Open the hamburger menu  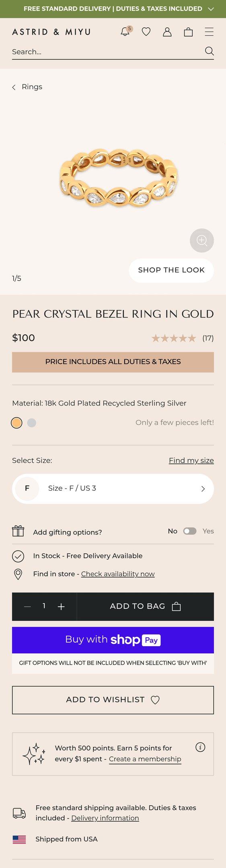pos(209,32)
